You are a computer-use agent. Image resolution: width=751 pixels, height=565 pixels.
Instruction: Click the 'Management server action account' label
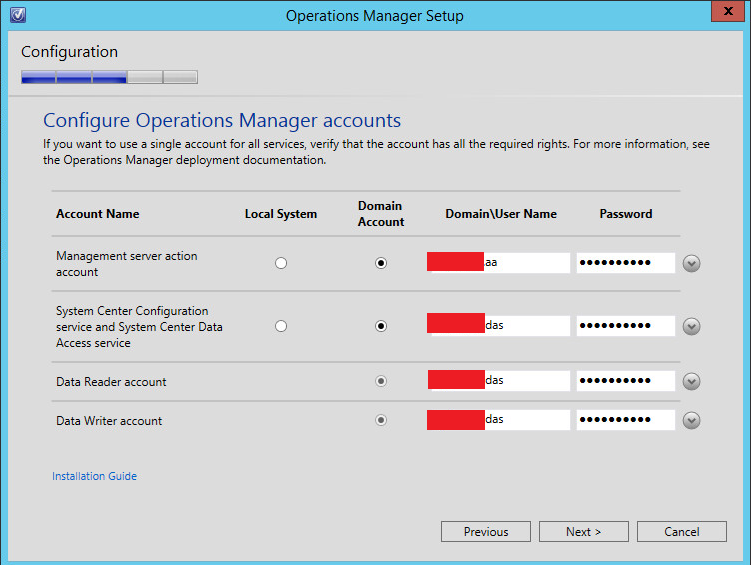tap(126, 264)
